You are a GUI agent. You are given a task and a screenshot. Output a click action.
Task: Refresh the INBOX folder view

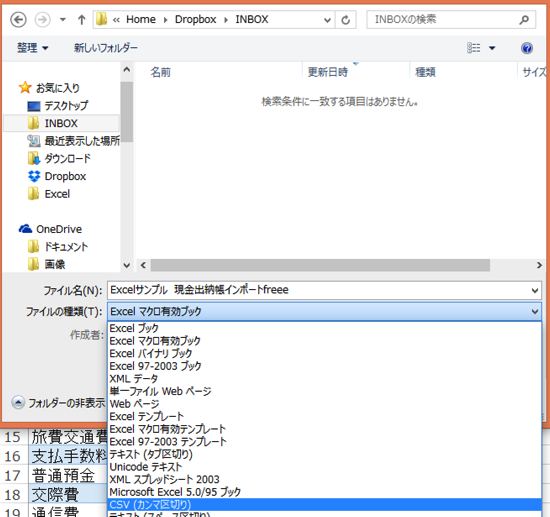(x=346, y=20)
